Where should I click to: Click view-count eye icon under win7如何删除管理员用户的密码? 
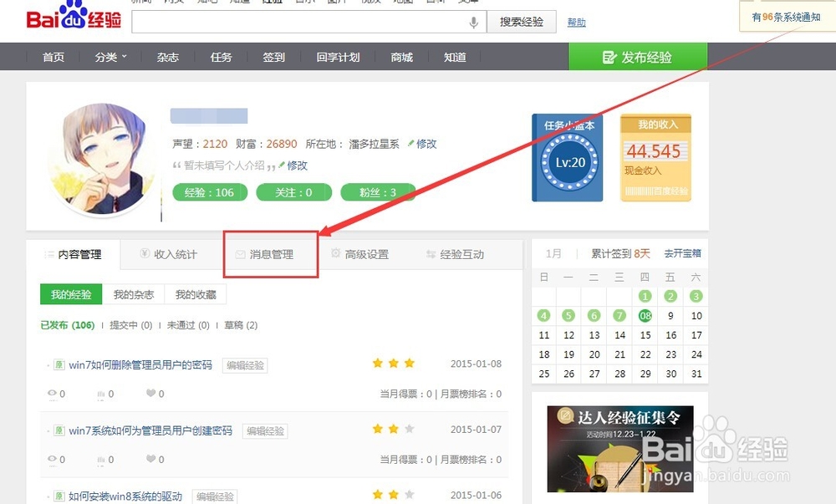(x=52, y=393)
